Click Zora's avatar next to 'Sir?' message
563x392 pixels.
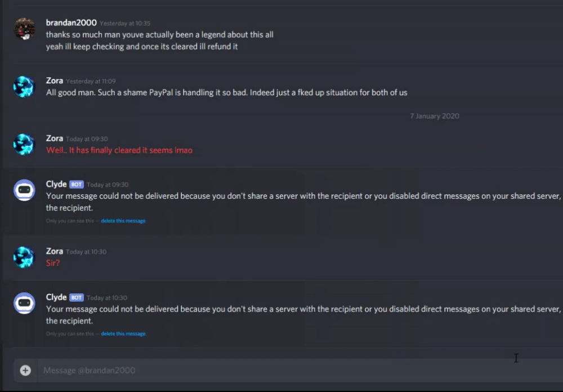[x=24, y=257]
